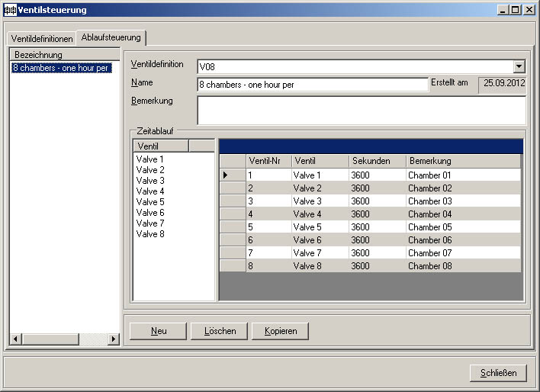This screenshot has width=540, height=392.
Task: Click the Kopieren button
Action: 280,331
